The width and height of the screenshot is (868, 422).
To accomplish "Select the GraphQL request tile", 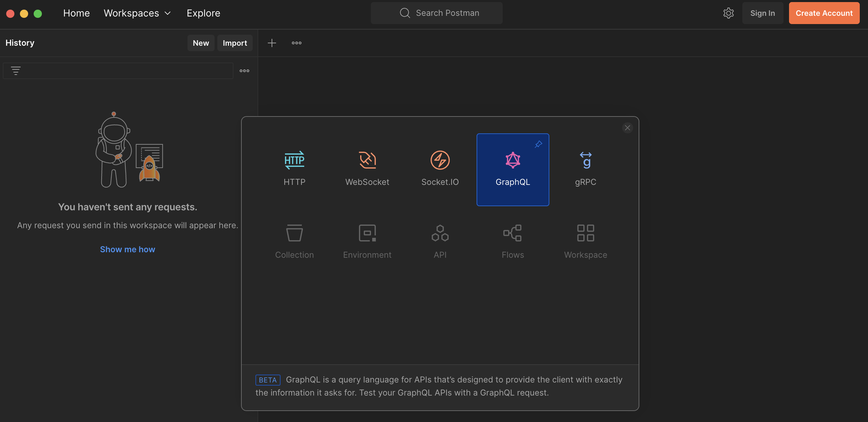I will coord(512,170).
